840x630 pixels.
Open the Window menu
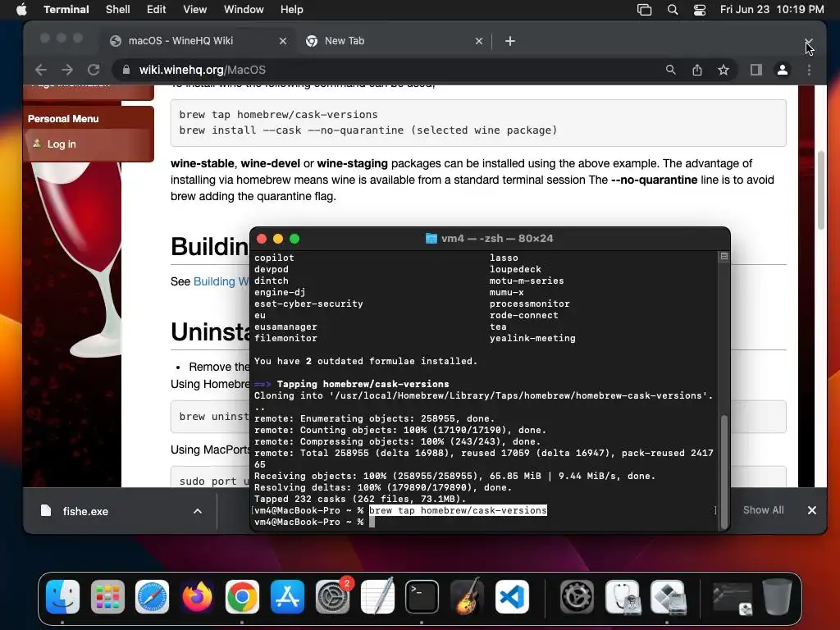(x=243, y=10)
